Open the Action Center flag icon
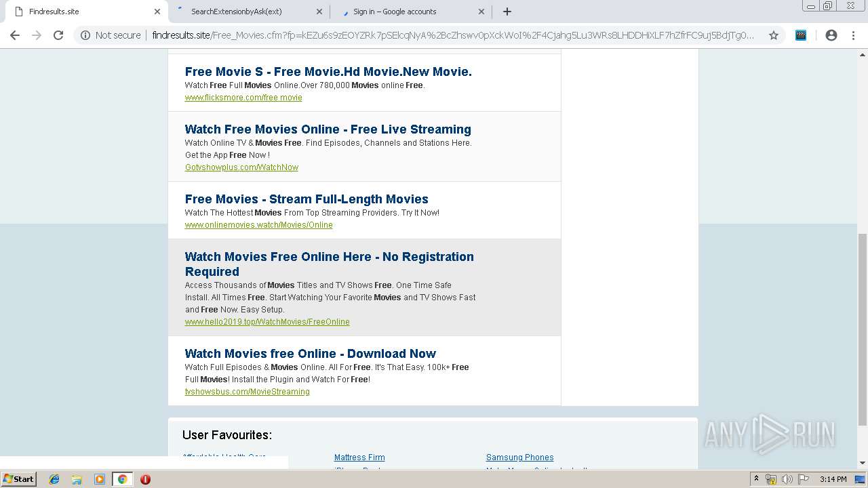 pos(803,479)
